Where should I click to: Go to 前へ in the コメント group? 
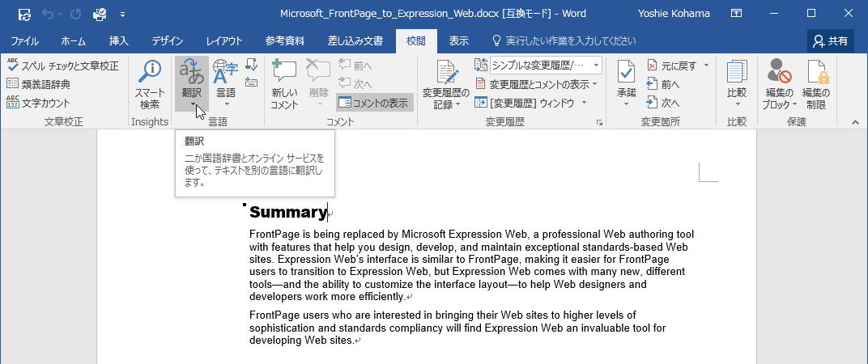click(355, 66)
